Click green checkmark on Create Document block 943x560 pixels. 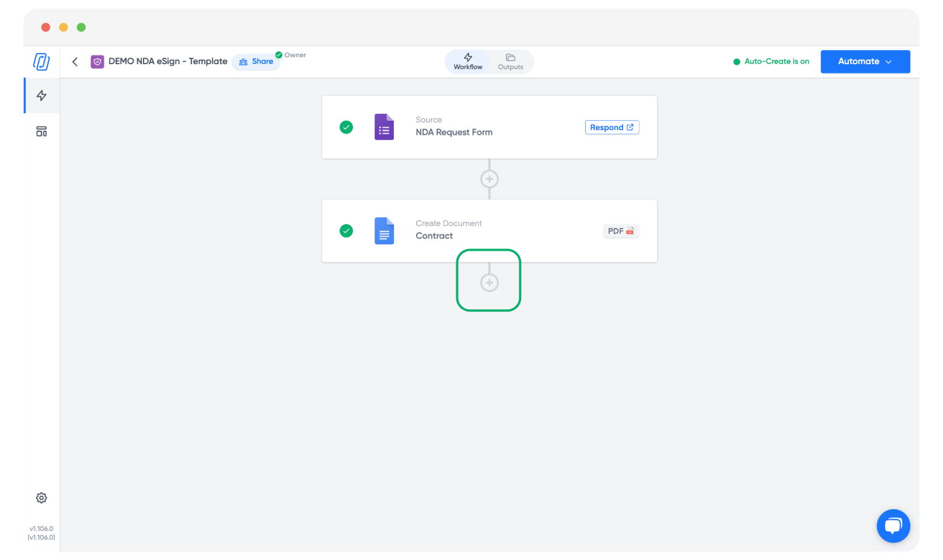pyautogui.click(x=346, y=231)
